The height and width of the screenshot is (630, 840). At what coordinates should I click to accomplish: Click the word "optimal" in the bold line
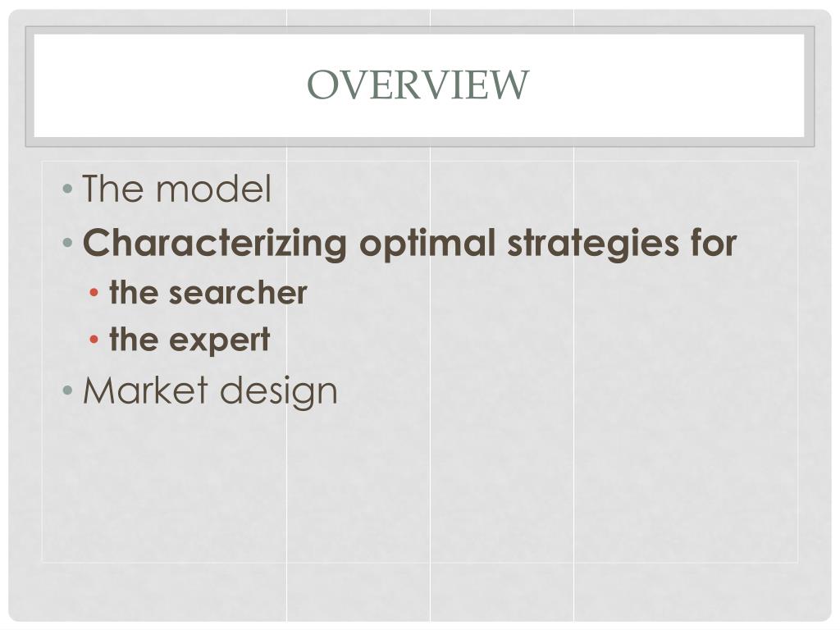pyautogui.click(x=427, y=243)
